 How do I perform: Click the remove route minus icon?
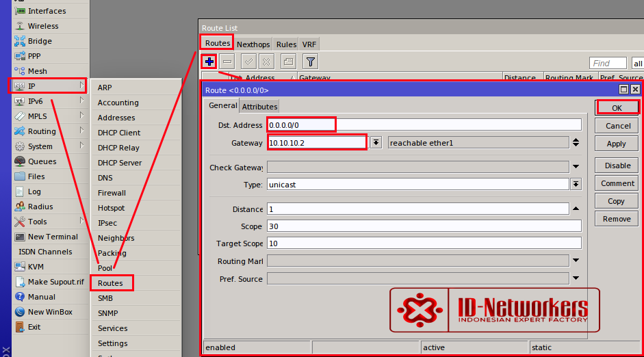227,62
